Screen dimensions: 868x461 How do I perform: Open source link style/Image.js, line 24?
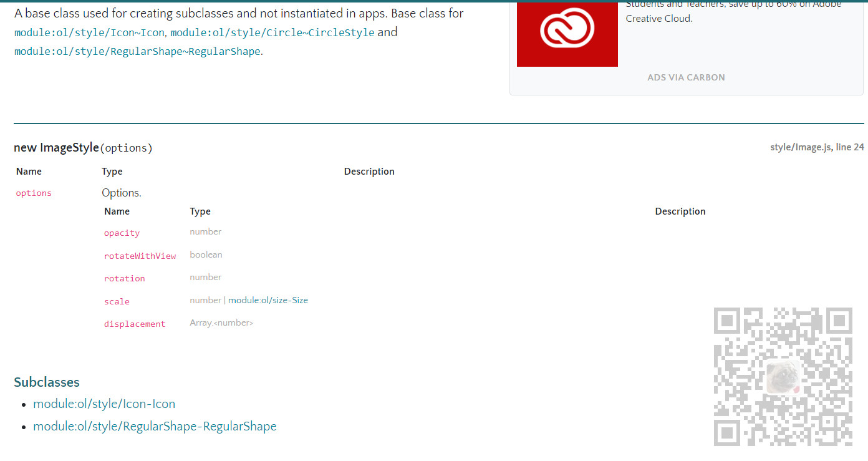(817, 147)
